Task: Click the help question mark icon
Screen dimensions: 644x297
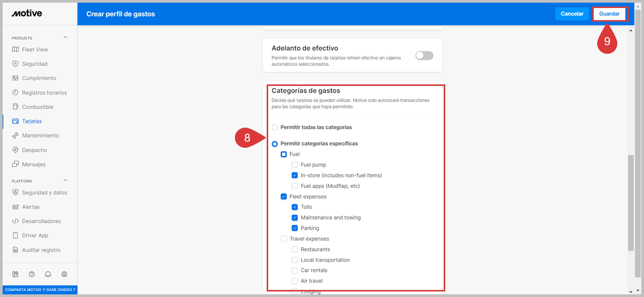Action: click(32, 274)
